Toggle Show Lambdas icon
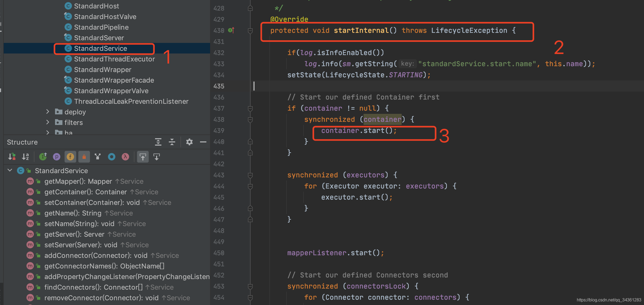Screen dimensions: 644x305 tap(125, 157)
